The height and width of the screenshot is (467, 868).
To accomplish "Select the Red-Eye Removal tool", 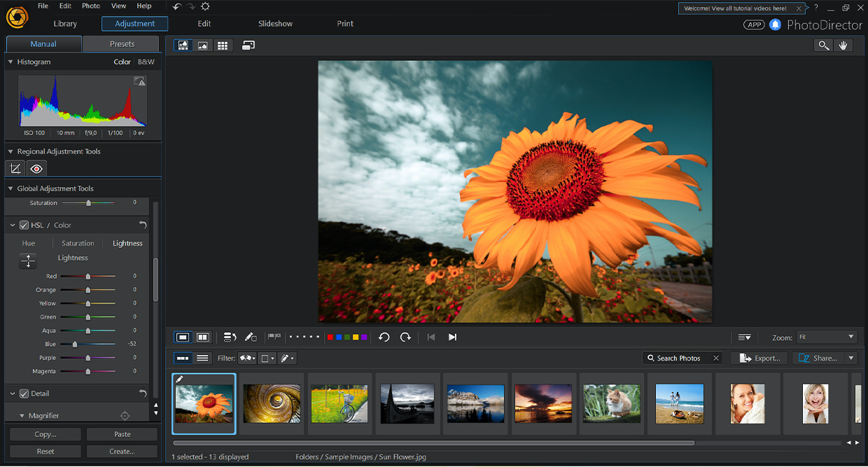I will click(x=36, y=169).
